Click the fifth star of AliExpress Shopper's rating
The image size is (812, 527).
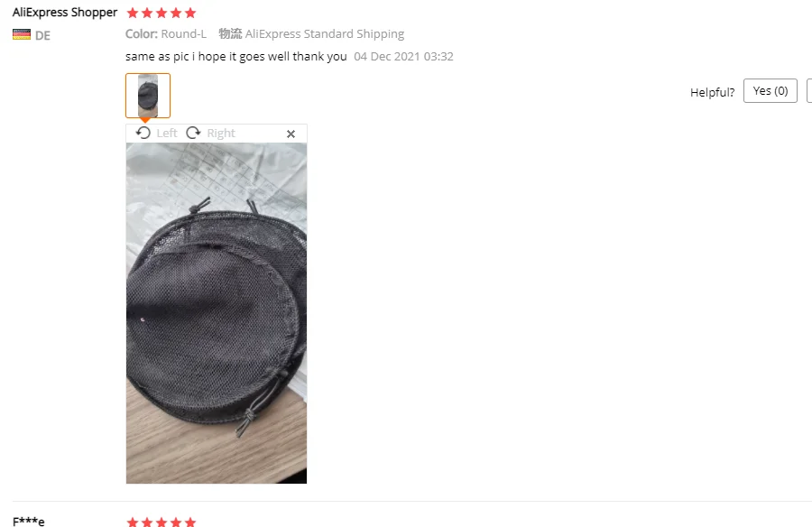click(190, 13)
